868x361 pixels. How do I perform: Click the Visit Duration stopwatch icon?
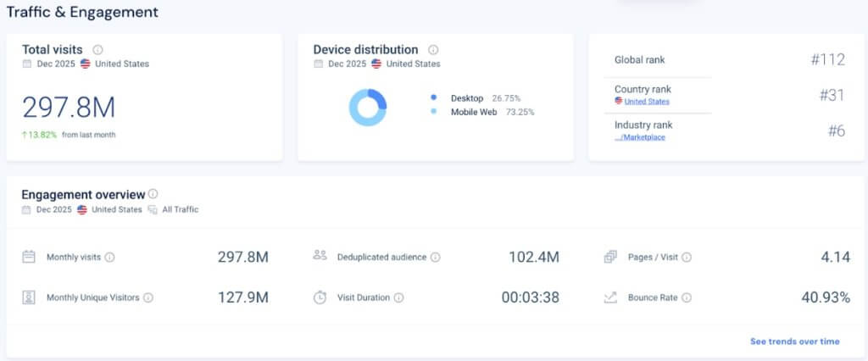320,297
